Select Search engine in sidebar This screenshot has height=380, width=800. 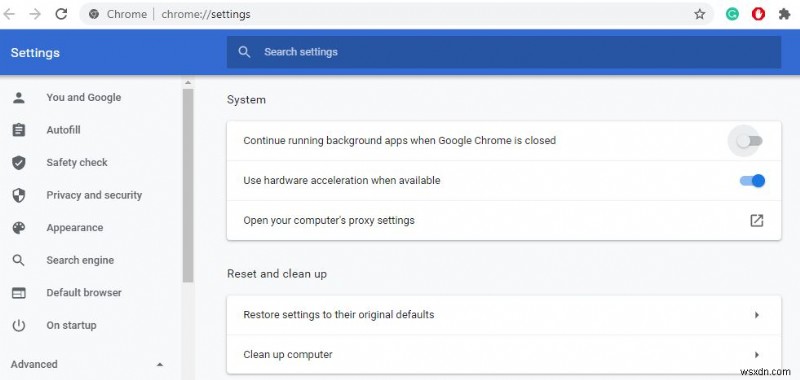pos(80,260)
